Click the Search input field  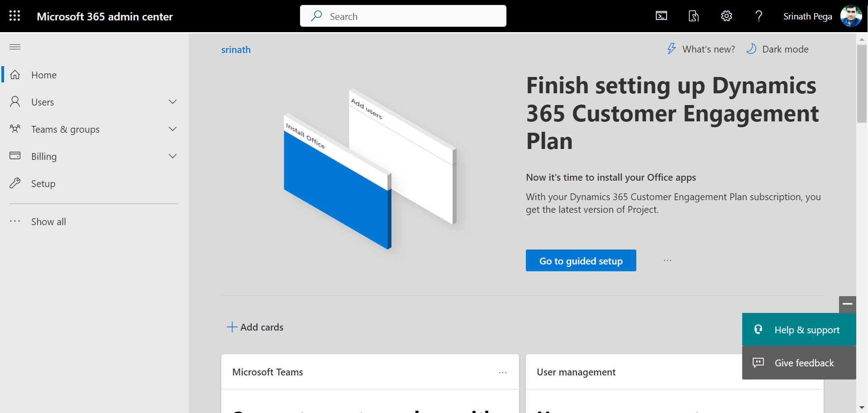pyautogui.click(x=403, y=16)
